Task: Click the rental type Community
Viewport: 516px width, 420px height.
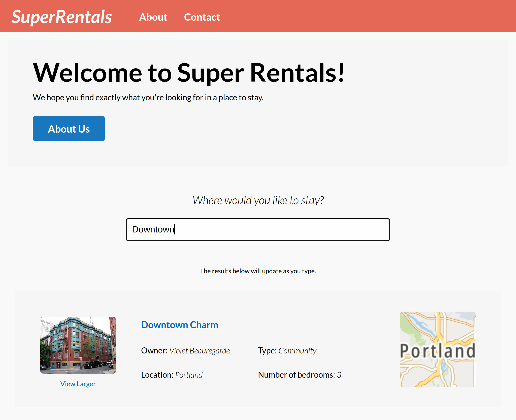Action: [297, 350]
